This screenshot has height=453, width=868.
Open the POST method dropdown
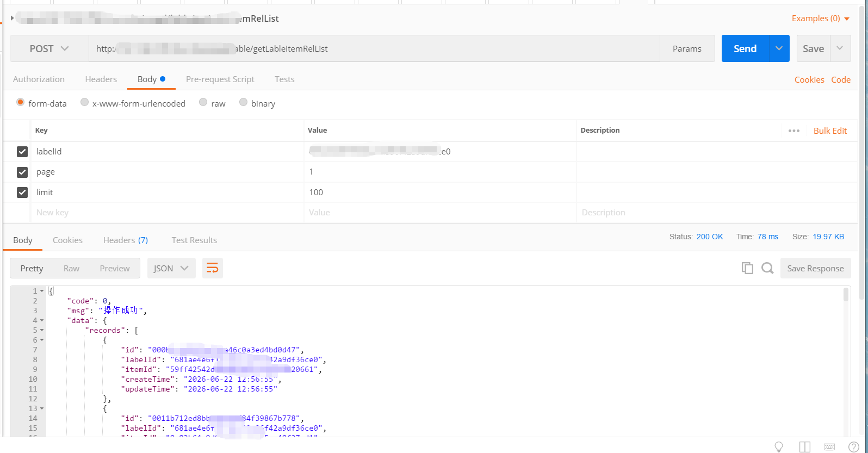[x=49, y=48]
